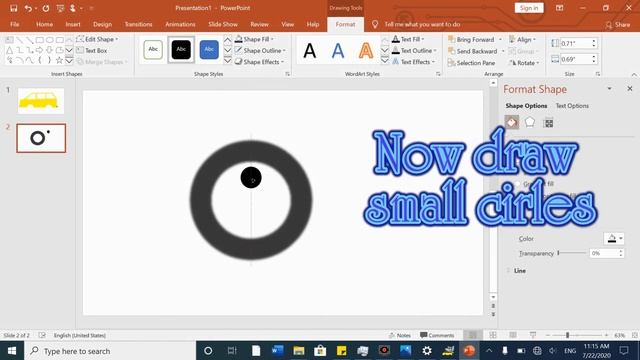Image resolution: width=640 pixels, height=360 pixels.
Task: Switch to Text Options in Format Shape
Action: point(572,106)
